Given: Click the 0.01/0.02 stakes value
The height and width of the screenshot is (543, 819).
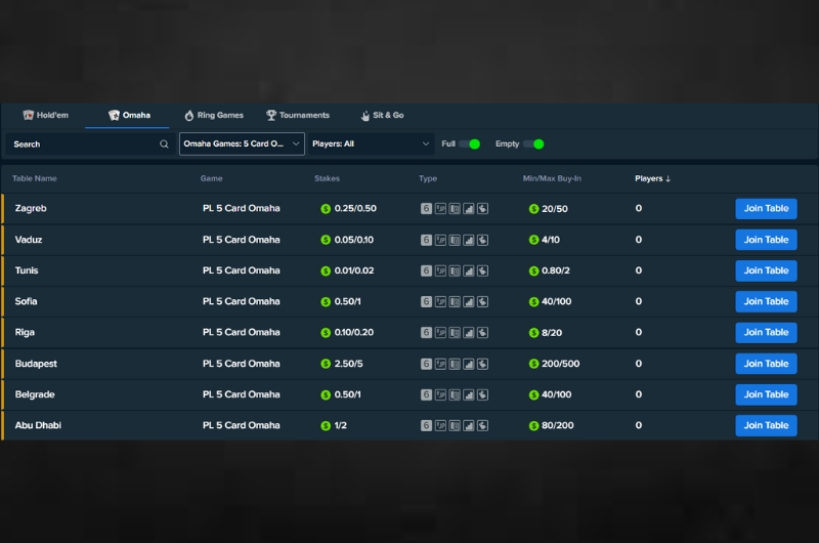Looking at the screenshot, I should pos(354,270).
